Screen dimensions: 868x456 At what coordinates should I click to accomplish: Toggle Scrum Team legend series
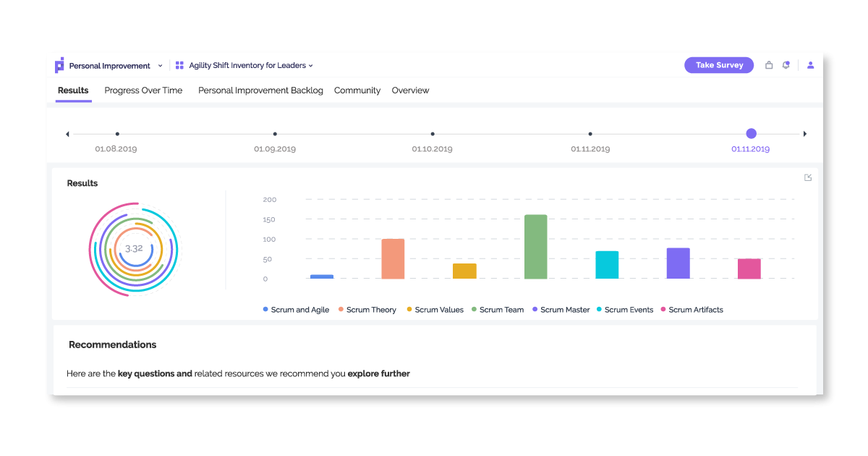[x=498, y=310]
